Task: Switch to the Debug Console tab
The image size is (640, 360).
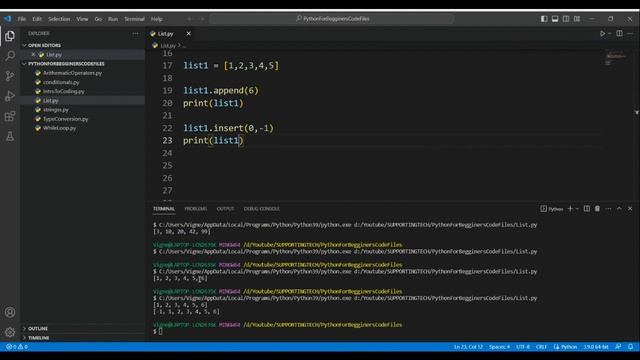Action: [262, 209]
